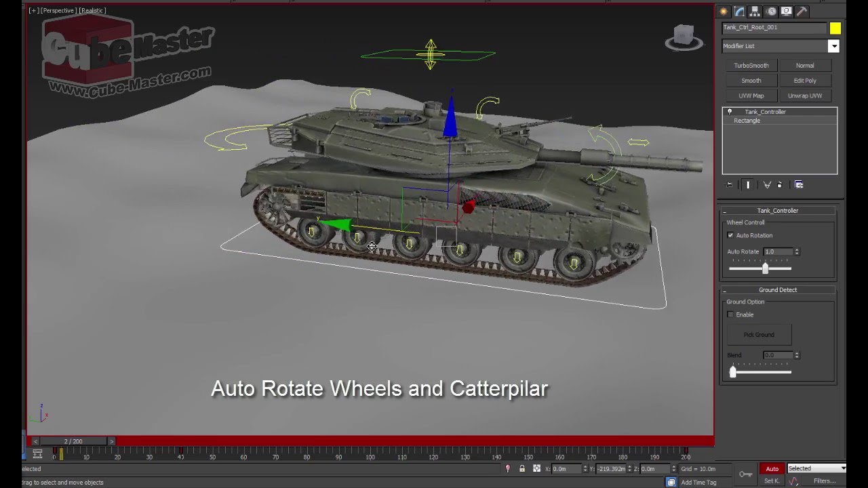Open the key Filters... button

825,481
